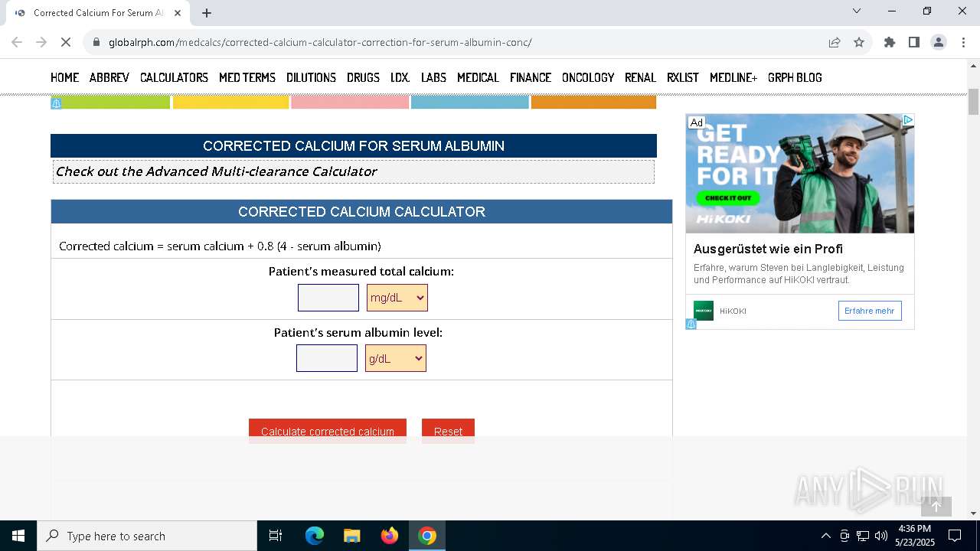Open the LABS menu item
Viewport: 980px width, 551px height.
point(433,77)
